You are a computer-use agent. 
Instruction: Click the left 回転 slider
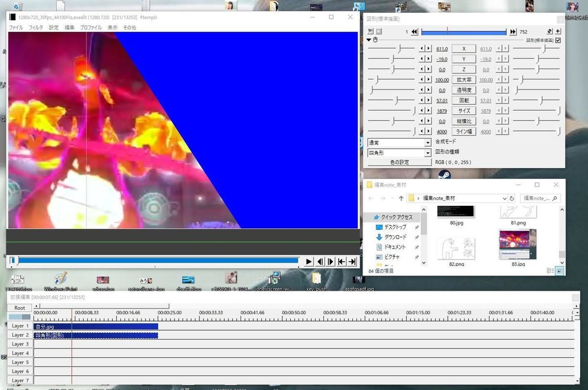tap(392, 100)
